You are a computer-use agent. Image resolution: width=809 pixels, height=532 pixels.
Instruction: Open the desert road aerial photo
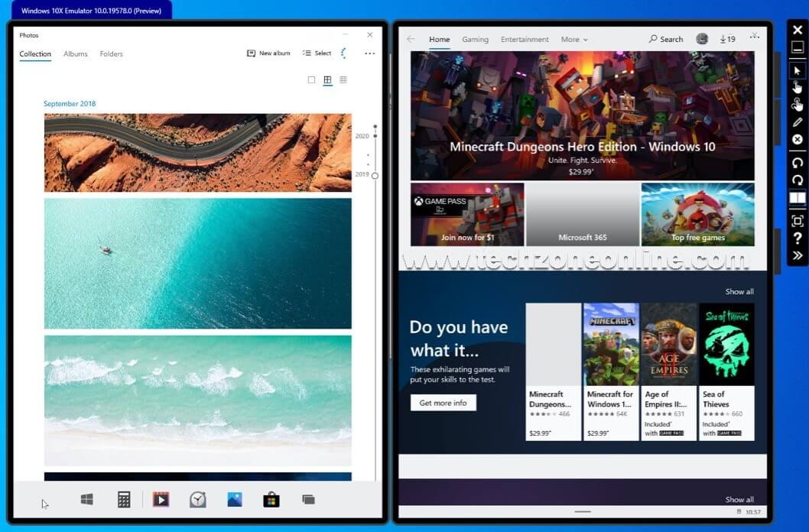pyautogui.click(x=197, y=153)
